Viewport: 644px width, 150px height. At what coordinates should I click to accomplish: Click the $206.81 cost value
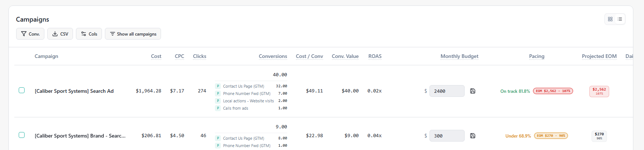click(151, 136)
